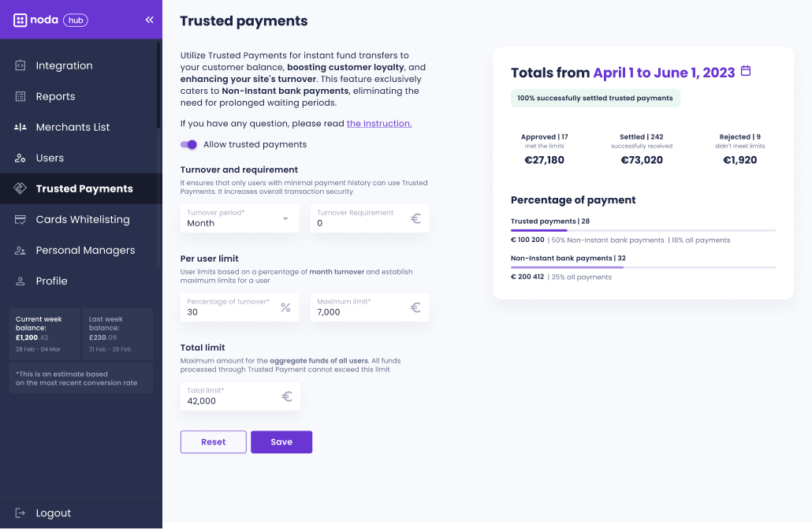Click the Trusted payments progress bar
Viewport: 812px width, 529px height.
(x=643, y=230)
